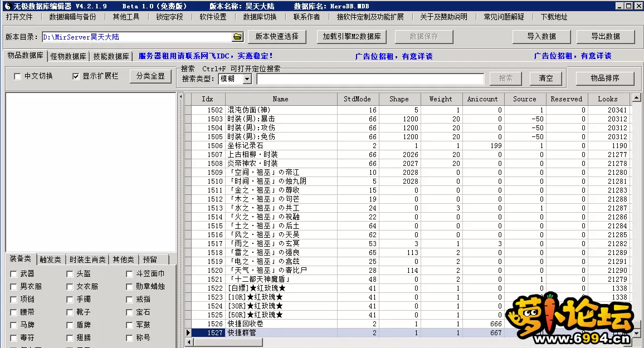Click the 服务器租用 advertisement link
The image size is (644, 348).
[206, 56]
